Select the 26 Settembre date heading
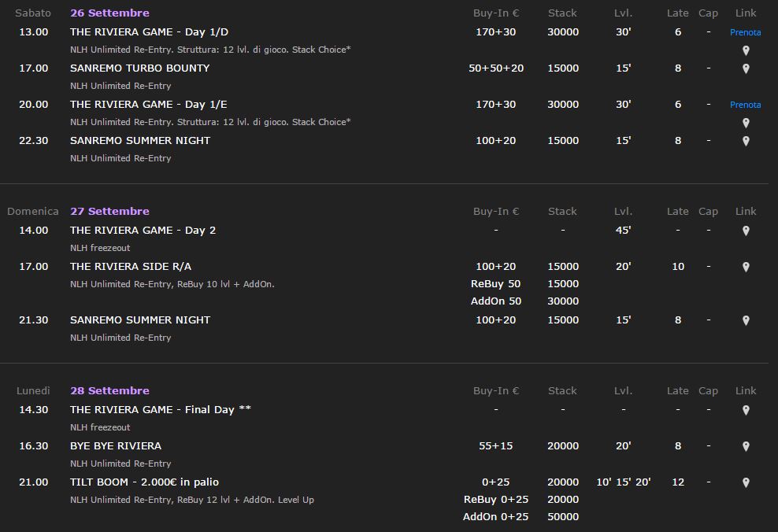The image size is (778, 532). (109, 13)
